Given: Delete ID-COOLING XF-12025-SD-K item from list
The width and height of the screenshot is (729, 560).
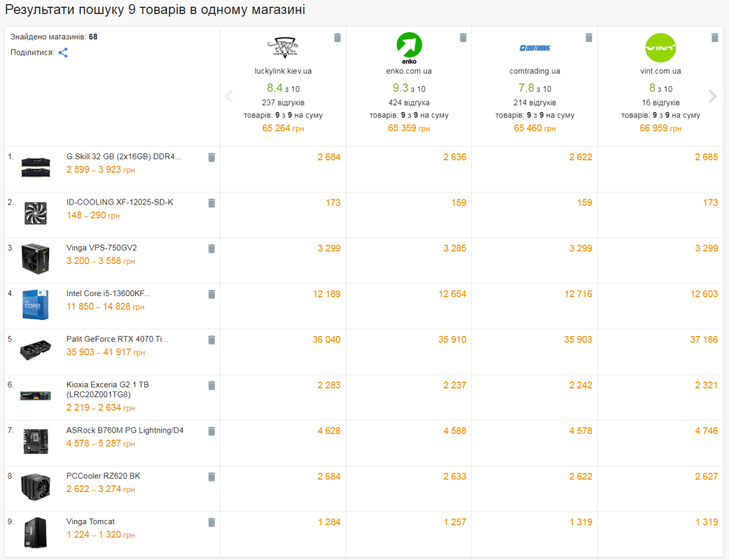Looking at the screenshot, I should [211, 203].
